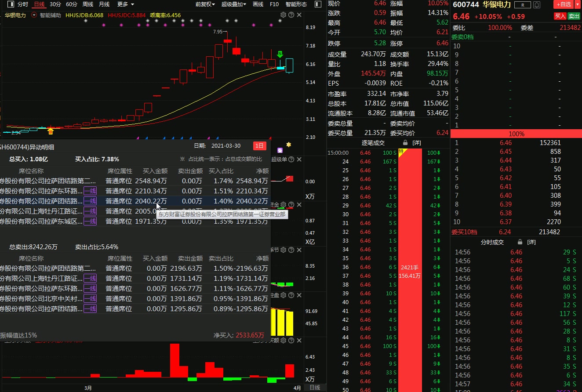The height and width of the screenshot is (392, 582).
Task: Click bid level 1 price 6.46 row
Action: pos(516,143)
